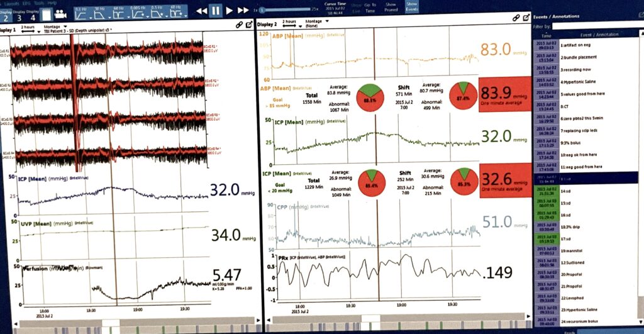Click the link icon in Display 1
Image resolution: width=644 pixels, height=334 pixels.
click(x=239, y=25)
